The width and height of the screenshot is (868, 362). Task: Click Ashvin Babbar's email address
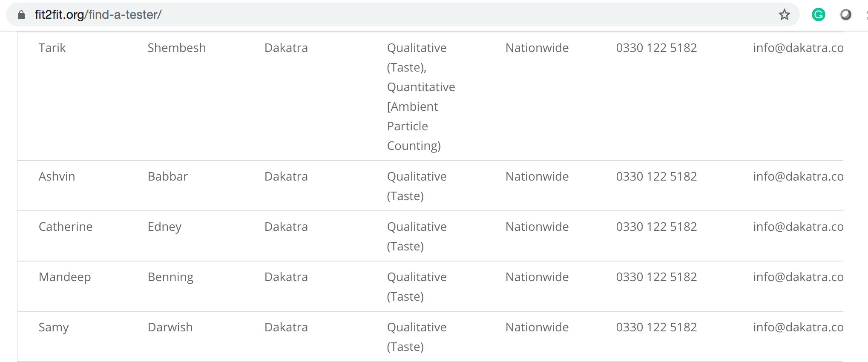pos(798,176)
